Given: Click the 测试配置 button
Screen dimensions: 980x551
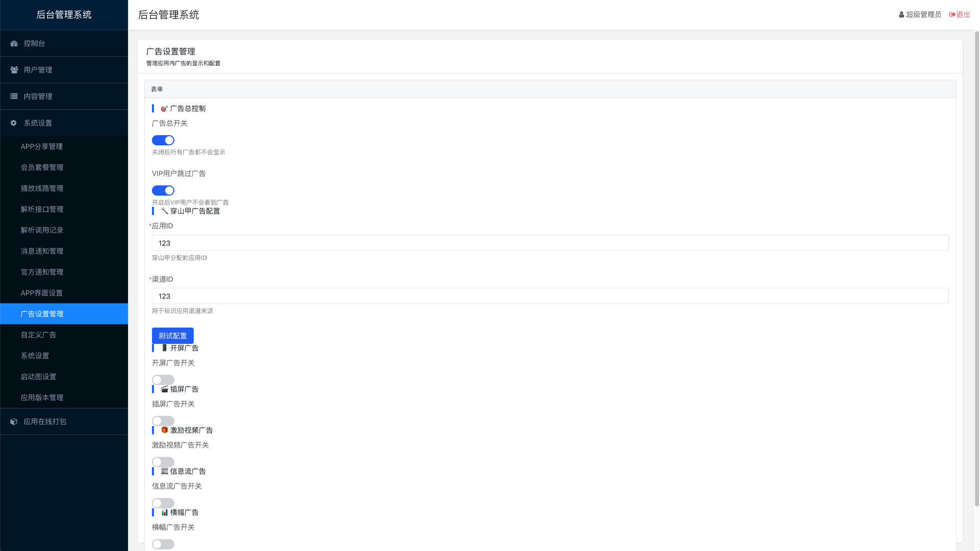Looking at the screenshot, I should [172, 336].
